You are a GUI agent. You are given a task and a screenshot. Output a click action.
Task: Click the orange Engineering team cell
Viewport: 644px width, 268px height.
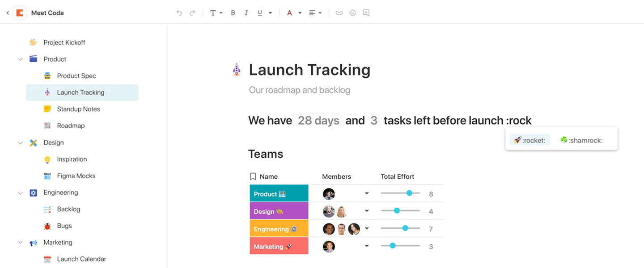(x=279, y=229)
